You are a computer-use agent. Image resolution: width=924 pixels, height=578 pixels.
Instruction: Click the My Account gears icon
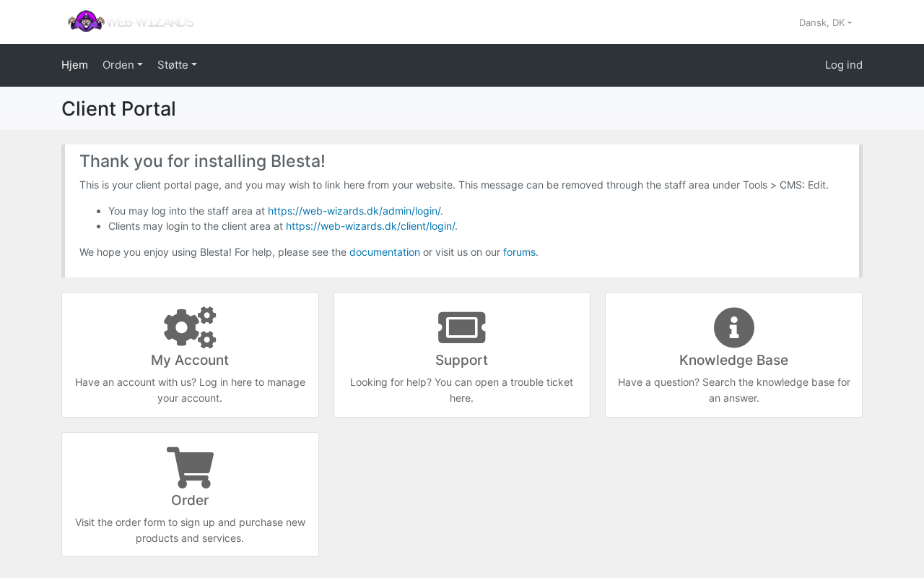(x=190, y=327)
